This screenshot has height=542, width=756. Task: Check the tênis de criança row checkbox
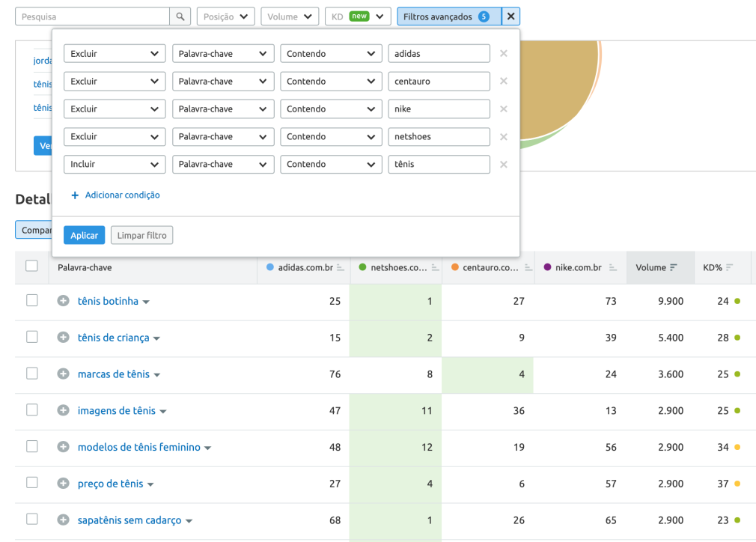[32, 337]
